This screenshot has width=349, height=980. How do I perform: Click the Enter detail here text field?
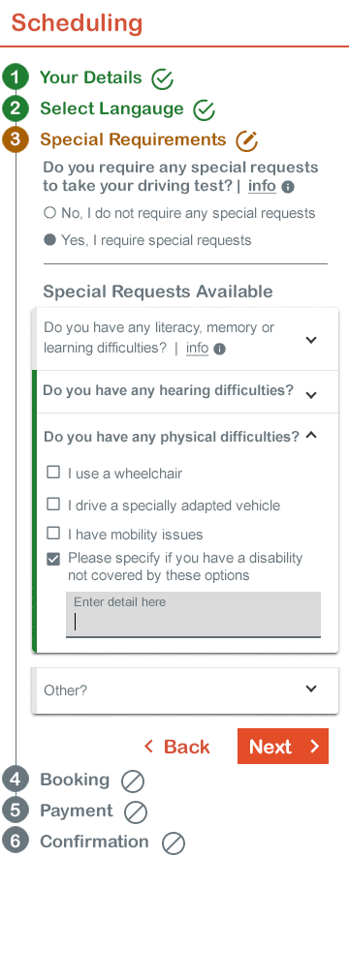(193, 614)
